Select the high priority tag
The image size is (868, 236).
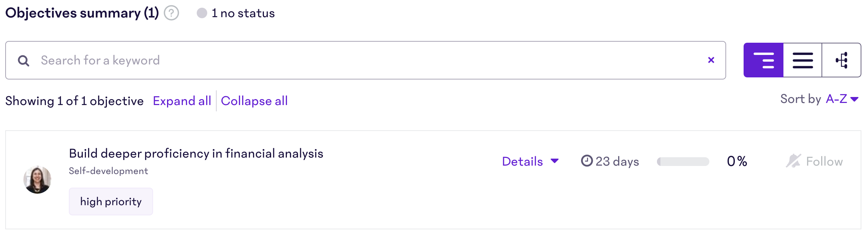click(x=111, y=202)
